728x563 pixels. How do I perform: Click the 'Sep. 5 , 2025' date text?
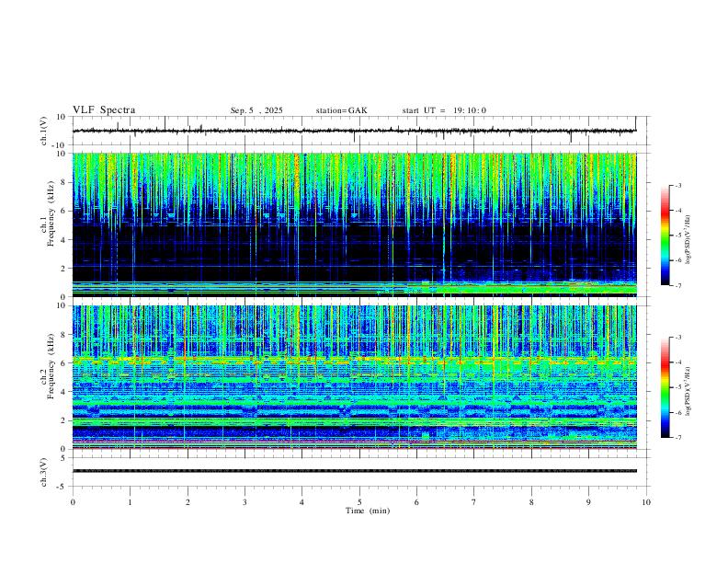click(x=256, y=110)
